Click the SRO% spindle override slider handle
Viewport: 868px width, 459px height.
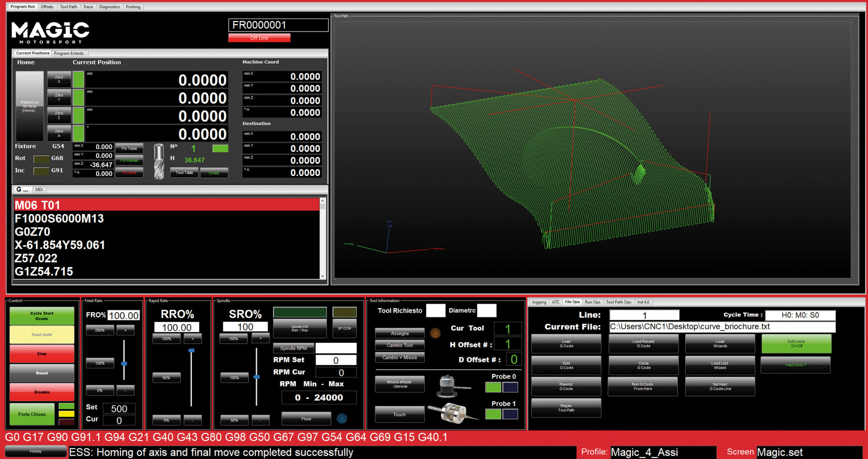click(x=256, y=377)
